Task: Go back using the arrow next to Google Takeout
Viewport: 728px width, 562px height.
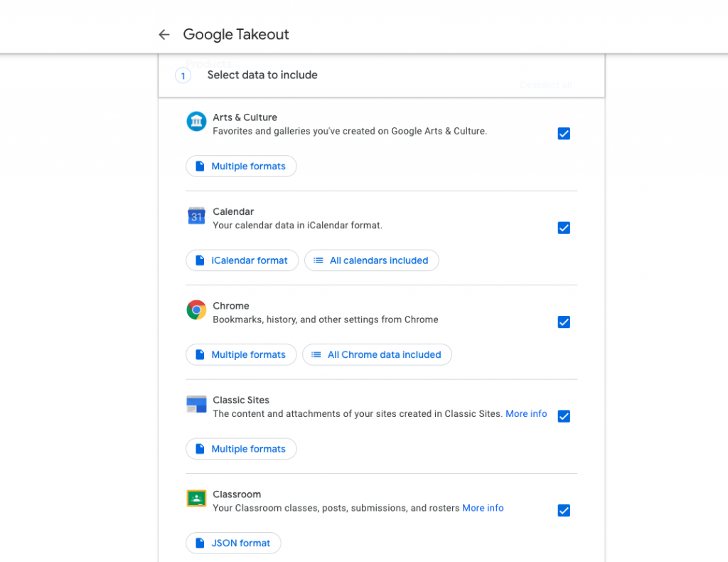Action: coord(164,34)
